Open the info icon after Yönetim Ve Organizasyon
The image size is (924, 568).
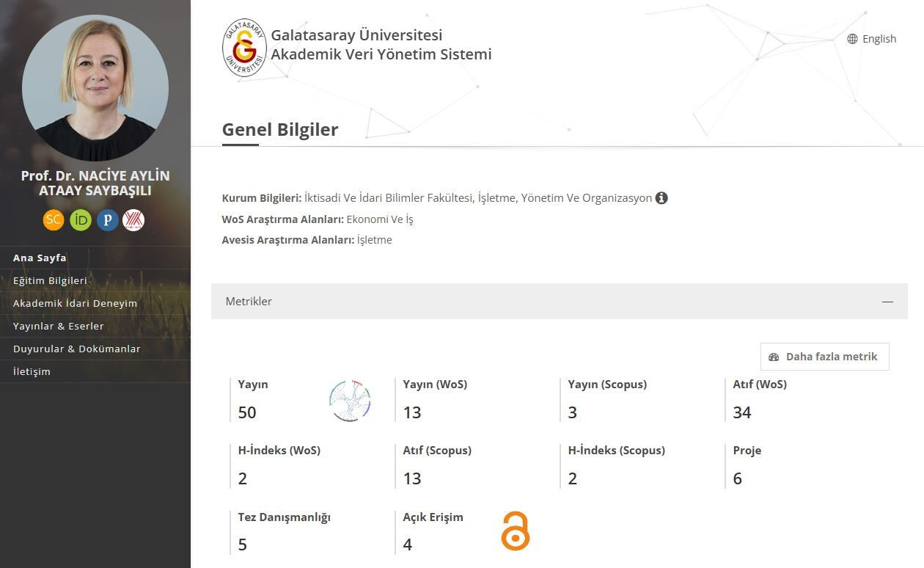click(x=661, y=197)
